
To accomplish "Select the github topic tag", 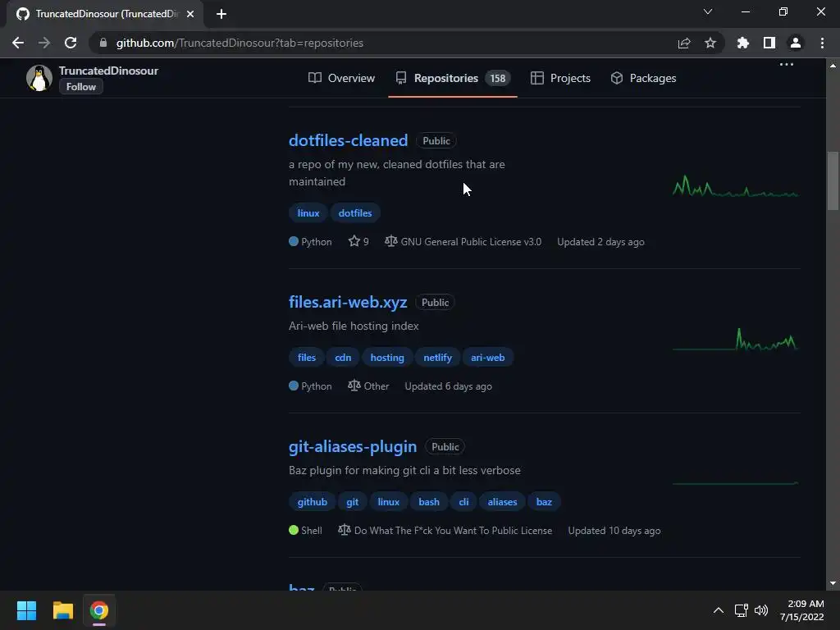I will [313, 502].
